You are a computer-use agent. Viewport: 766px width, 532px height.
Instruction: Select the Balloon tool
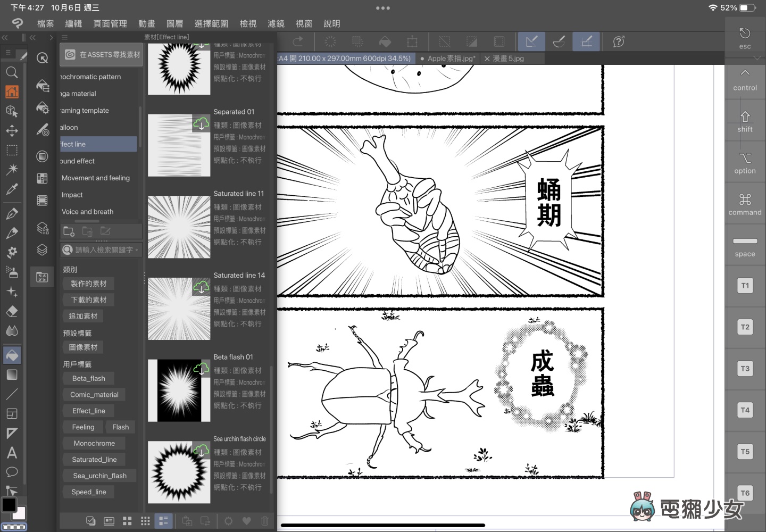tap(12, 472)
